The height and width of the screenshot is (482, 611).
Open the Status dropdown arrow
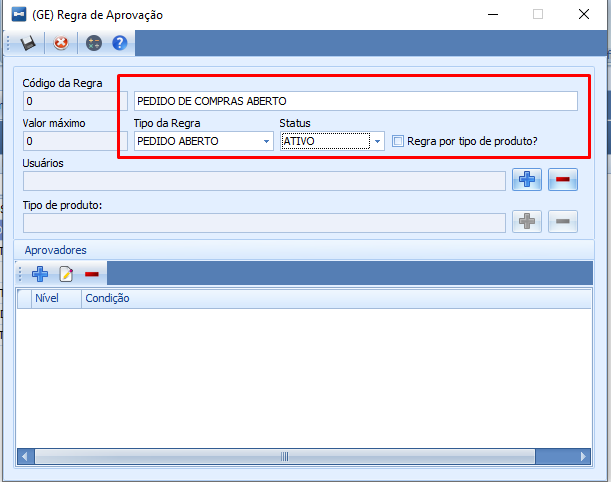coord(377,141)
